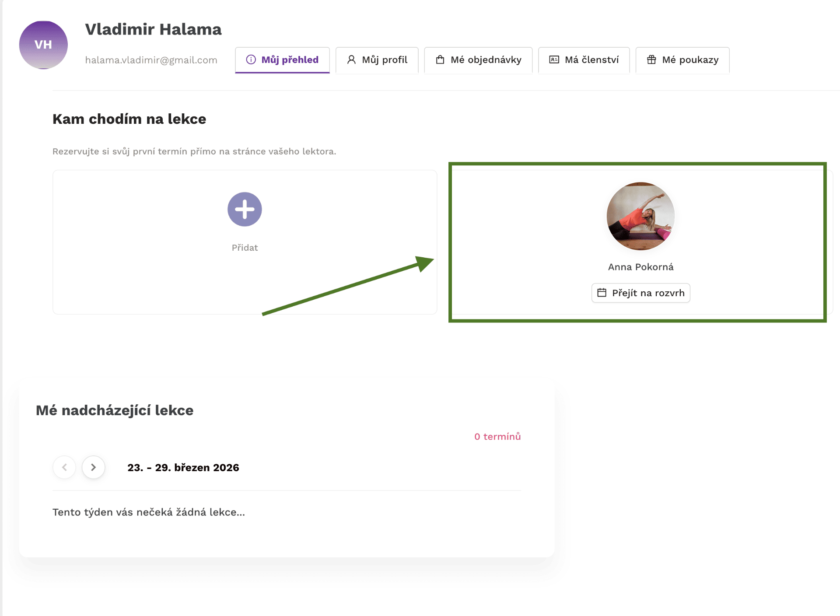Go to previous week with left chevron
This screenshot has width=840, height=616.
(64, 467)
